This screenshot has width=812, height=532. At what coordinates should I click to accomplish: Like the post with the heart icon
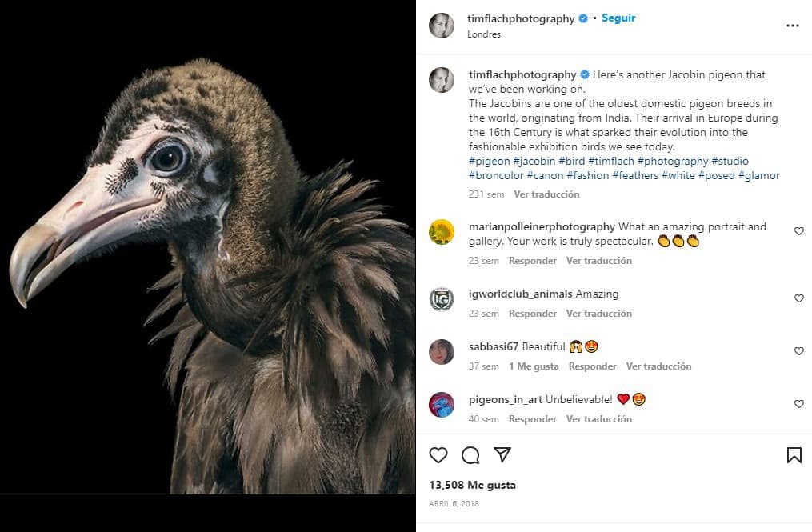(x=438, y=455)
